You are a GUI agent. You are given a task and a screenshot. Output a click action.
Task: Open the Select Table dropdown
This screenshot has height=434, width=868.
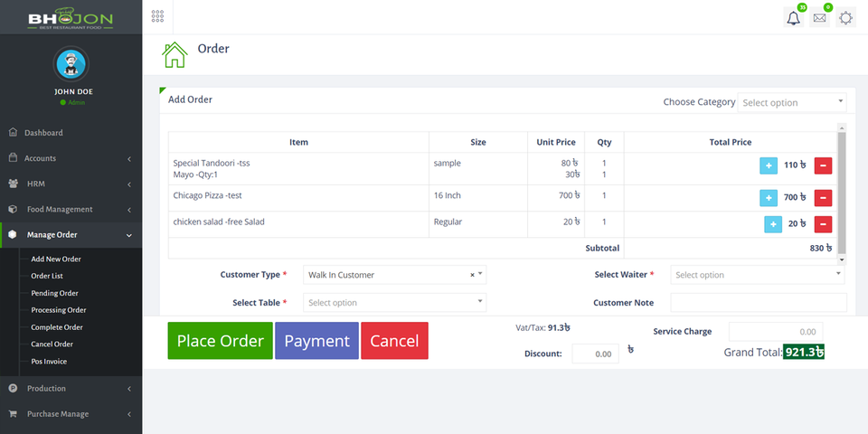pyautogui.click(x=394, y=303)
